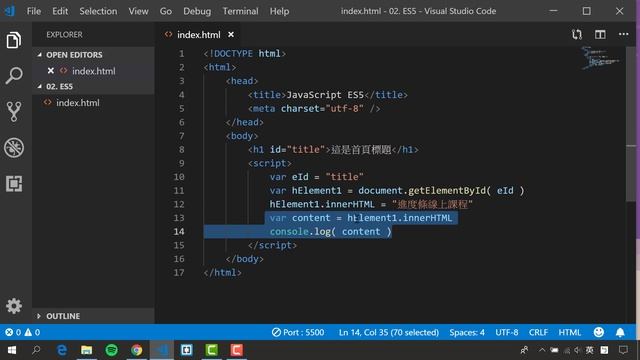Click the code minimap preview
Viewport: 640px width, 360px height.
pos(600,58)
